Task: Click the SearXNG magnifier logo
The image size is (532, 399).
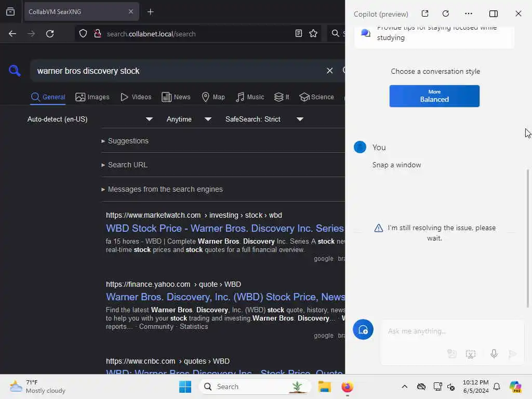Action: tap(15, 71)
